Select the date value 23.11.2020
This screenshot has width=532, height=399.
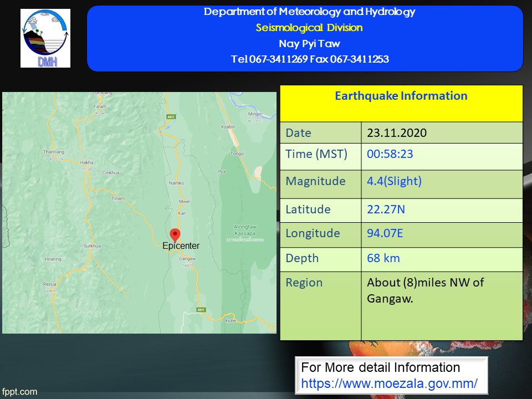coord(397,133)
